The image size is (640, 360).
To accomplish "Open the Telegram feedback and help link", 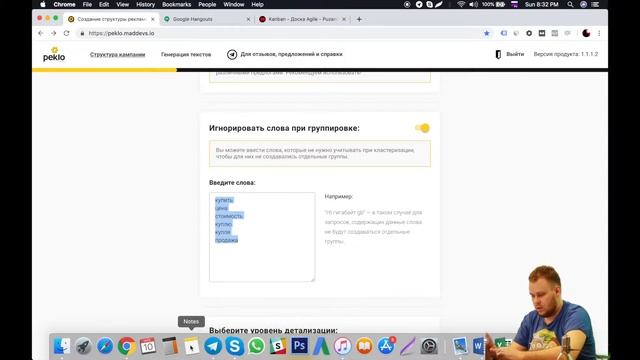I will [x=284, y=54].
